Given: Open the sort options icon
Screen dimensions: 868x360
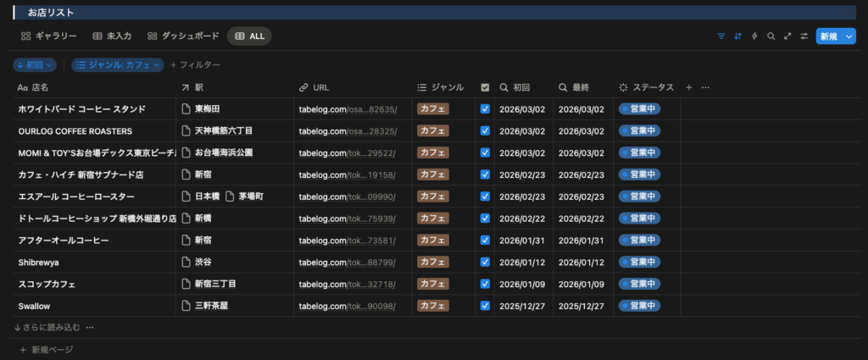Looking at the screenshot, I should pos(738,36).
